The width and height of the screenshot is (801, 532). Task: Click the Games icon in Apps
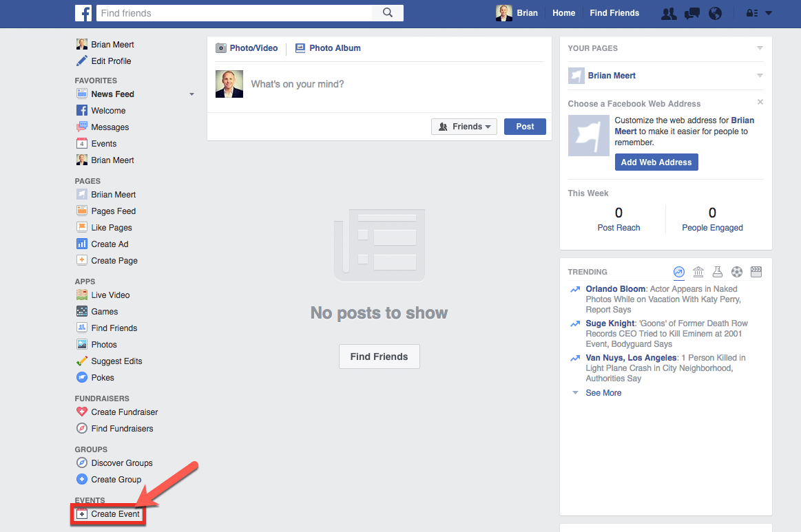(x=82, y=311)
